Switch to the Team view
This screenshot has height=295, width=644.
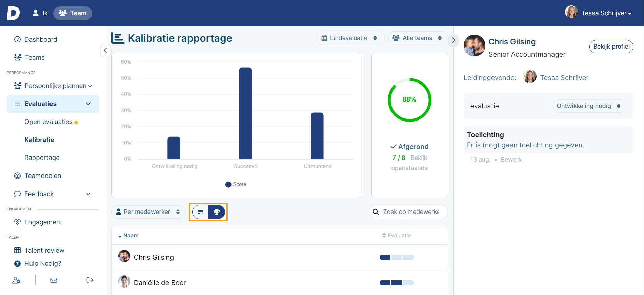point(73,13)
